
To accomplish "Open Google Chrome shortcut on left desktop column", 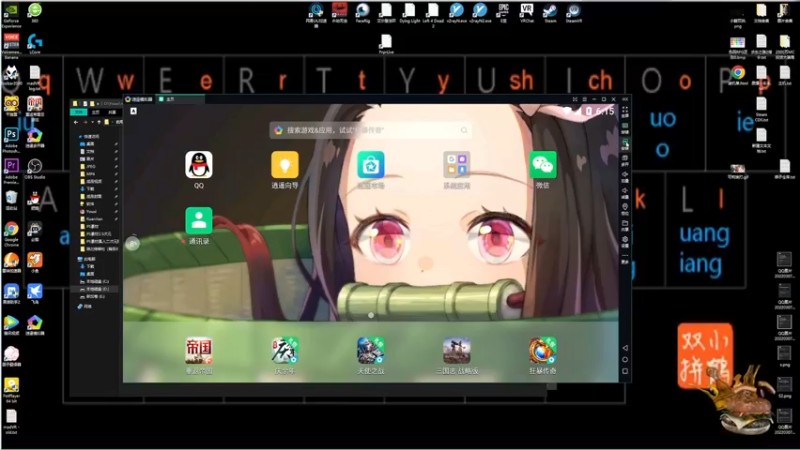I will coord(11,234).
